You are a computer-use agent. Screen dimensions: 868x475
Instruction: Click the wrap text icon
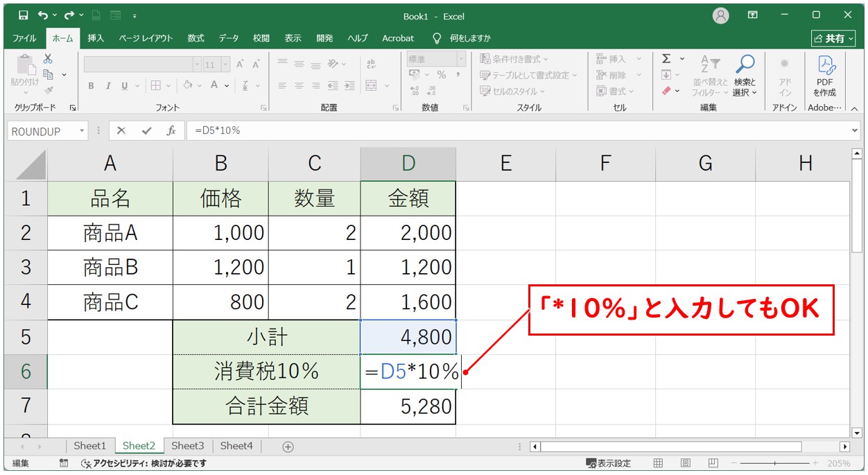pyautogui.click(x=372, y=64)
